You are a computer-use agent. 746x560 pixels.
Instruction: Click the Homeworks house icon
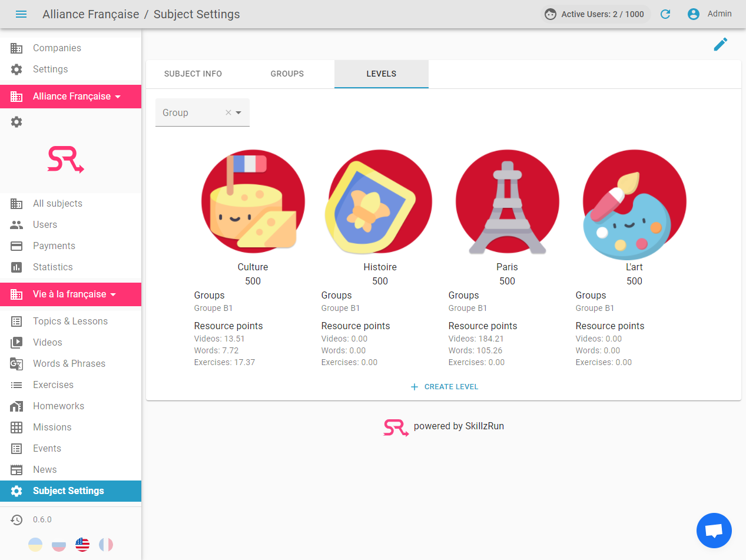(x=16, y=406)
